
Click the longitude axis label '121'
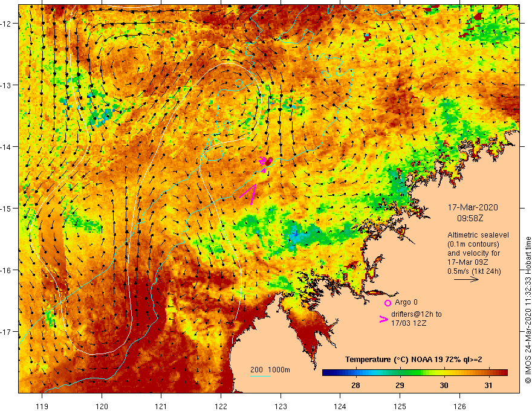[161, 406]
